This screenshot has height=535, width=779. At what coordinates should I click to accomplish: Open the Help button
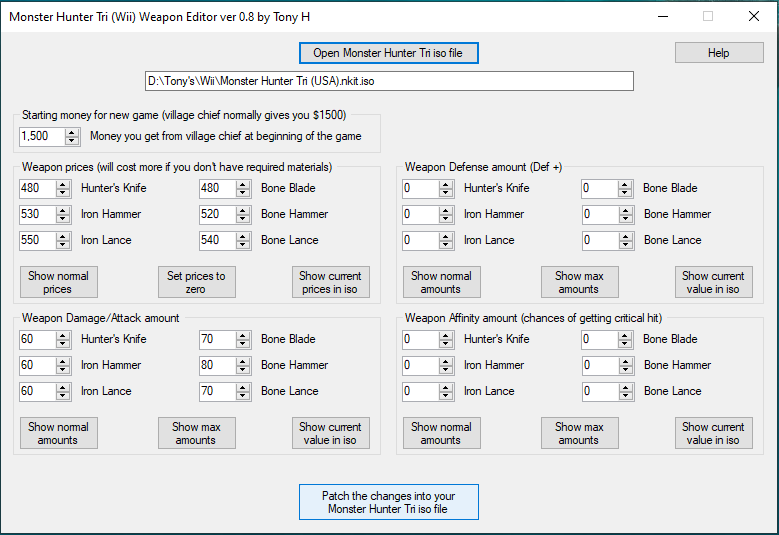[718, 53]
